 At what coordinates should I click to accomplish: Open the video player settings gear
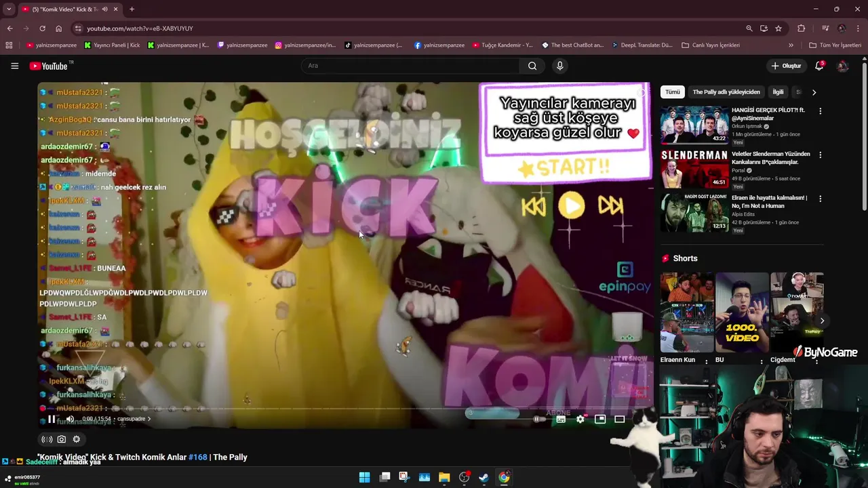[580, 420]
